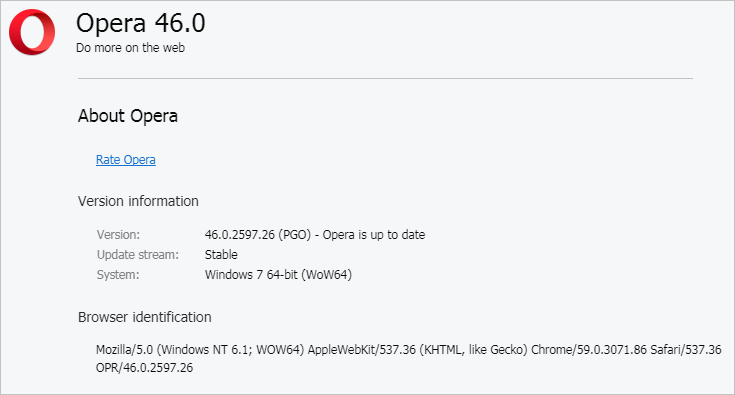Viewport: 735px width, 395px height.
Task: Click the Stable update stream value
Action: (221, 255)
